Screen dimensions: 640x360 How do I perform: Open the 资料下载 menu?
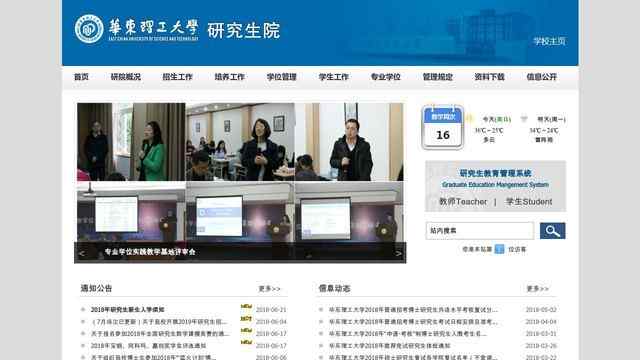tap(489, 77)
